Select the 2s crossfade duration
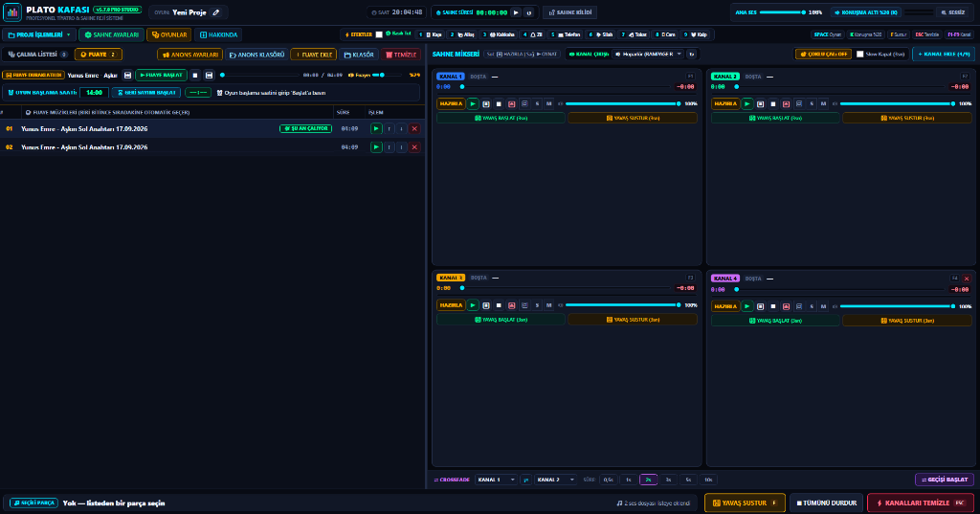This screenshot has width=980, height=514. pos(648,480)
